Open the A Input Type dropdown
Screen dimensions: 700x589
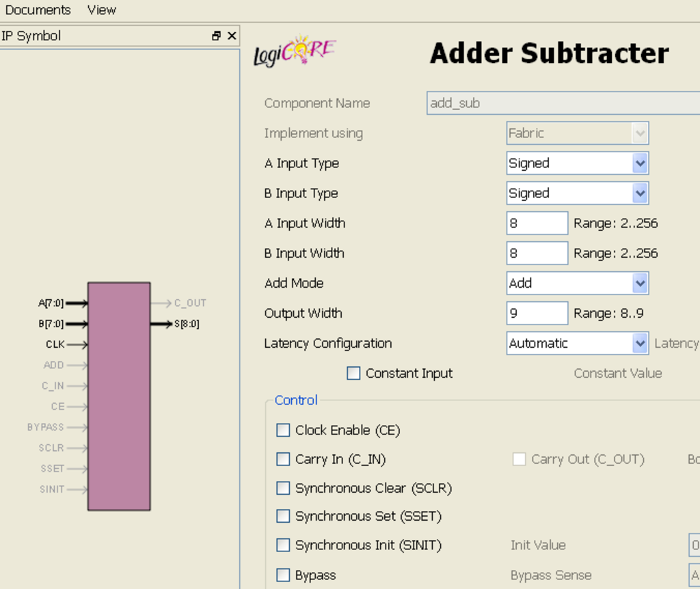tap(639, 163)
